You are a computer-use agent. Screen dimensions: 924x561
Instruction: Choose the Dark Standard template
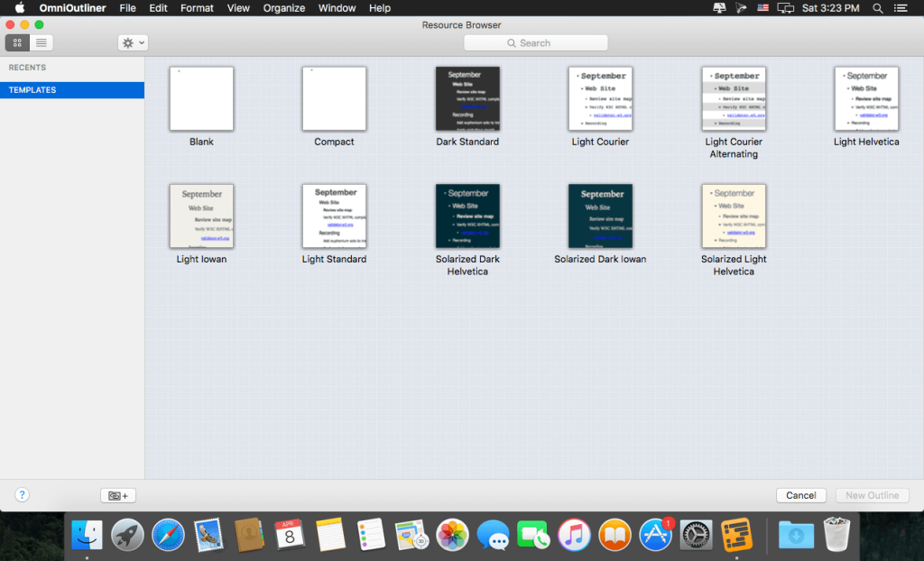click(467, 99)
